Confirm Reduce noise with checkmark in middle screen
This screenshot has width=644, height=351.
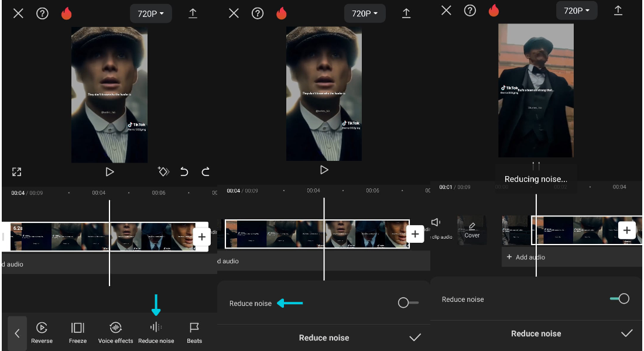point(415,338)
